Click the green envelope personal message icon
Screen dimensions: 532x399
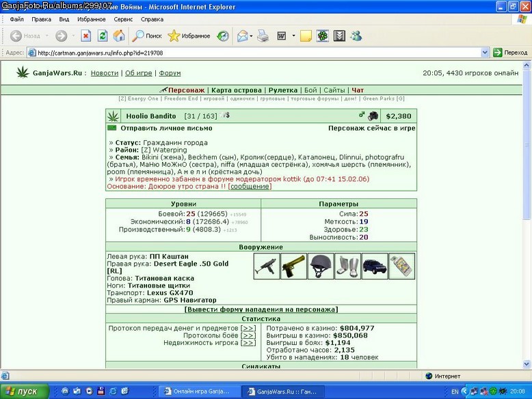111,128
